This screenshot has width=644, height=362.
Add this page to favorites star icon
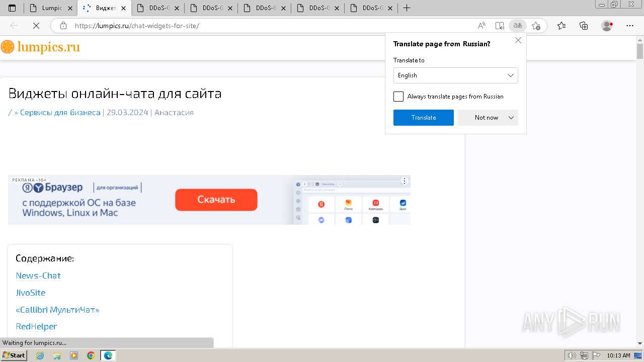(536, 26)
